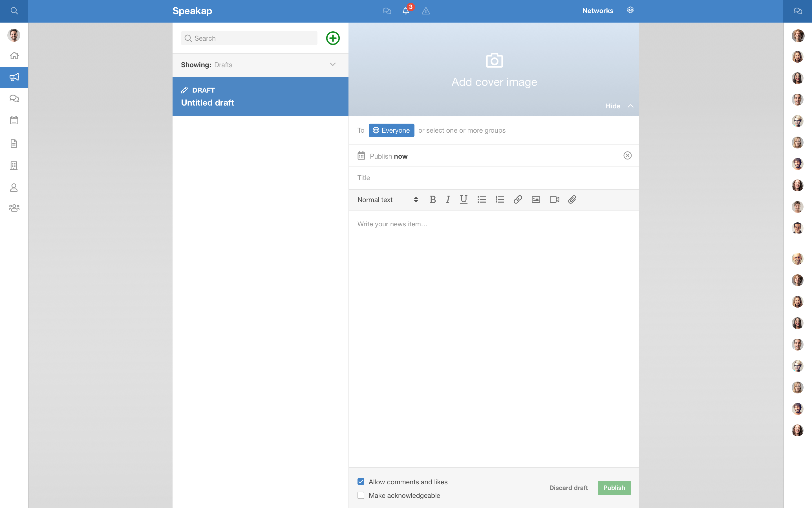Screen dimensions: 812x508
Task: Insert a bulleted list
Action: point(482,200)
